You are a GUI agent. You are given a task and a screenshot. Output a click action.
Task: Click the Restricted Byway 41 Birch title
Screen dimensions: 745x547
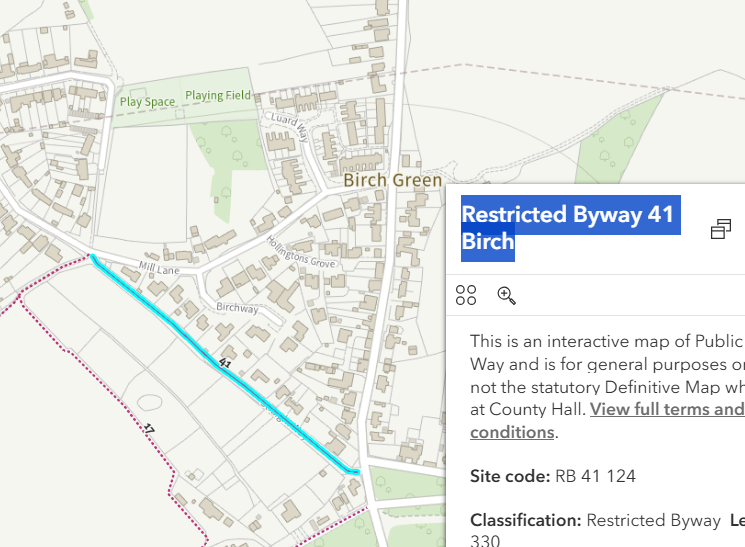click(568, 228)
